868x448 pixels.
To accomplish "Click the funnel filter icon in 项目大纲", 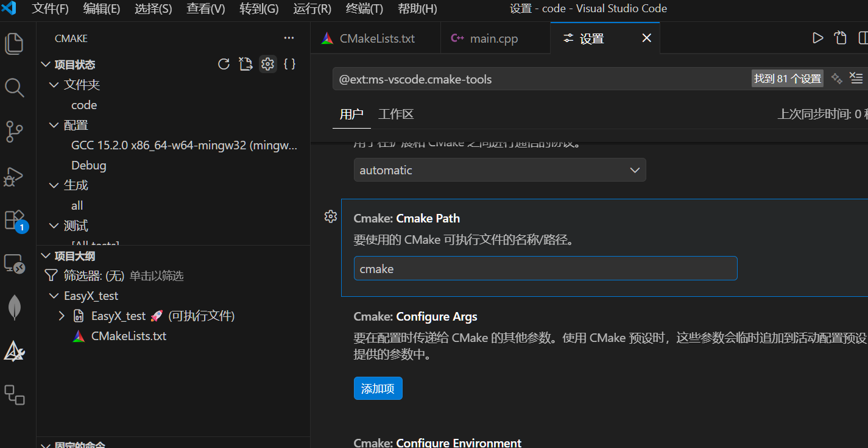I will click(x=51, y=276).
